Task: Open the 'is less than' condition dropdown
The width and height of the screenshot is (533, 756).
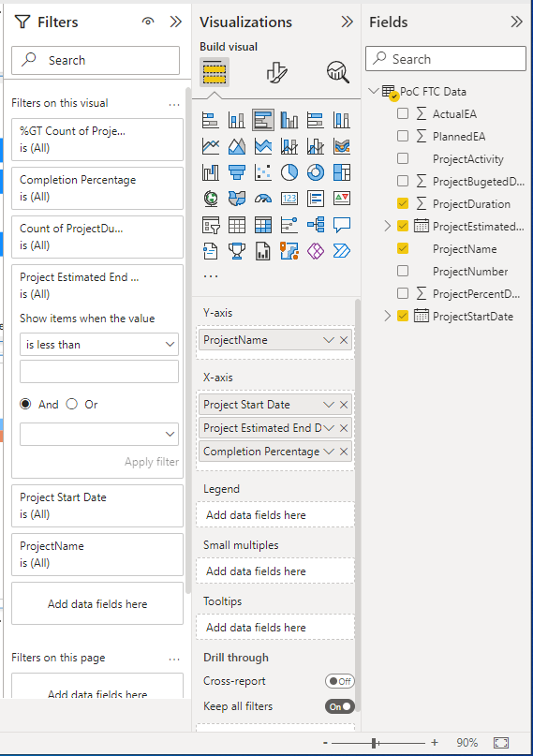Action: pyautogui.click(x=99, y=344)
